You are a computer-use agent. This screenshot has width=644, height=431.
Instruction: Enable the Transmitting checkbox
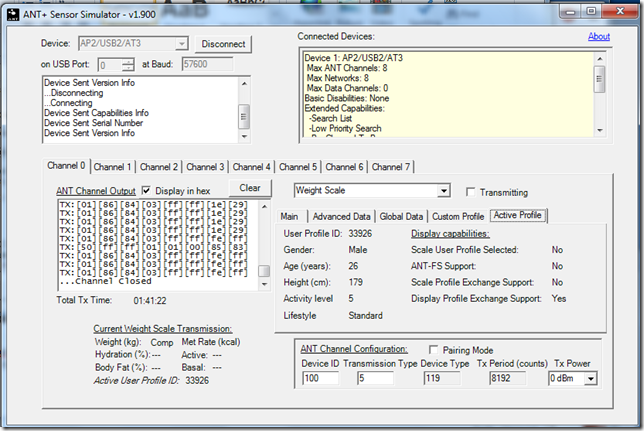click(472, 192)
